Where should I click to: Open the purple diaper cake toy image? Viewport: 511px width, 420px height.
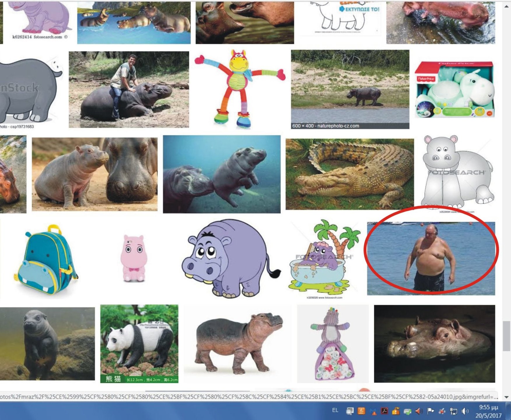click(333, 344)
